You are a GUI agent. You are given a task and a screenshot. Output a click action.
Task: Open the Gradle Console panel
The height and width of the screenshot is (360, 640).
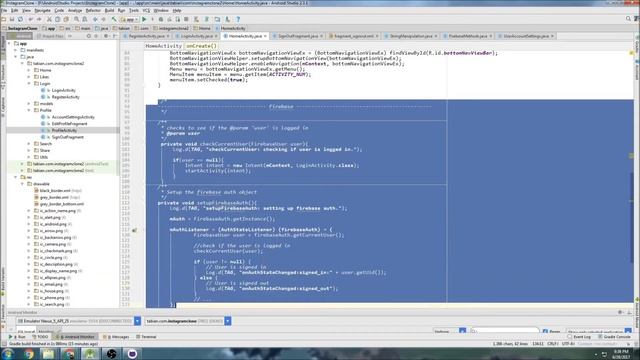click(x=614, y=337)
